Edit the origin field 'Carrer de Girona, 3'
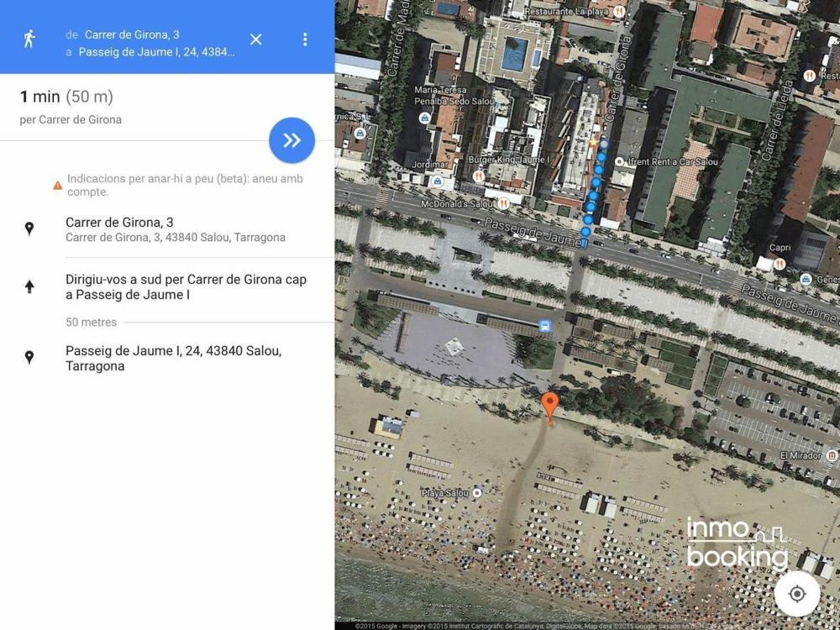This screenshot has height=630, width=840. pos(132,34)
